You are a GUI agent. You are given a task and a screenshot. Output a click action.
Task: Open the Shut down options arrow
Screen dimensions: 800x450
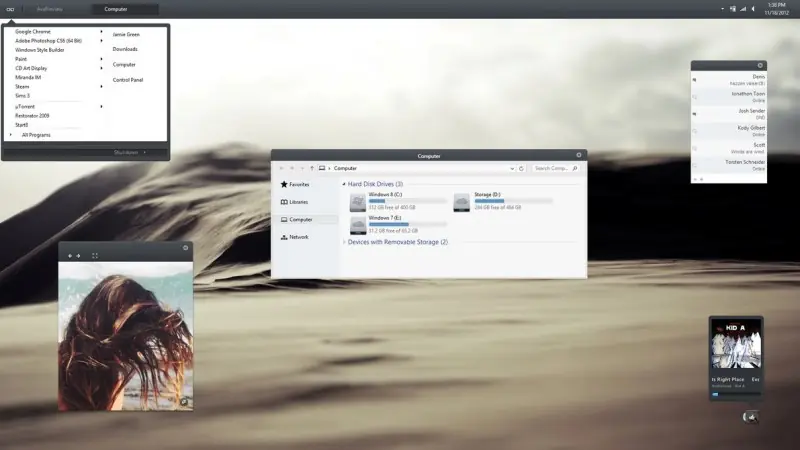click(x=145, y=152)
